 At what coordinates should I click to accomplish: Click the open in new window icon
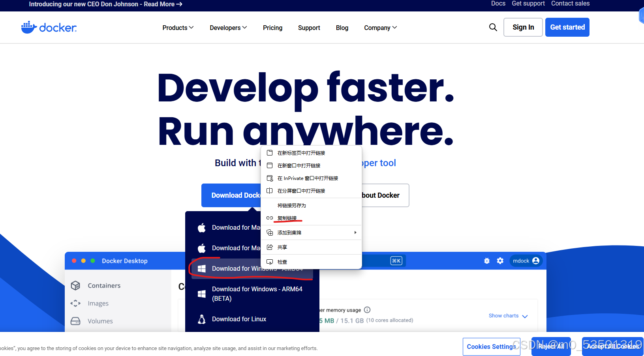coord(270,165)
